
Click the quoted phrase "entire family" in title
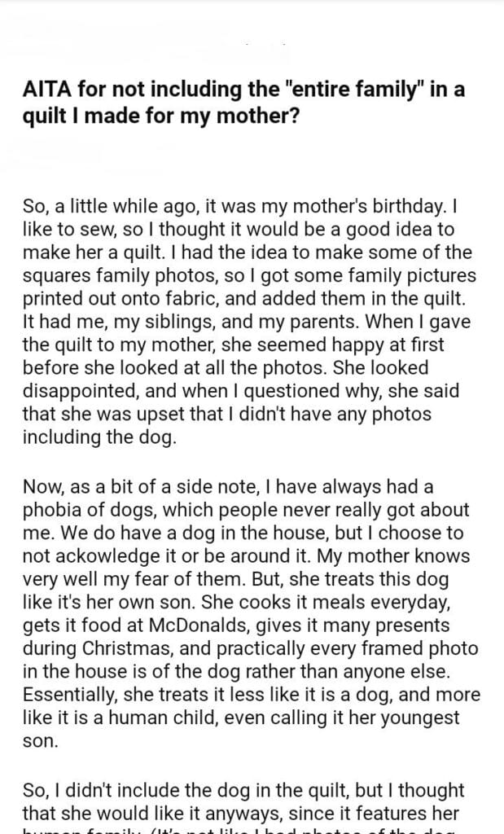[369, 90]
